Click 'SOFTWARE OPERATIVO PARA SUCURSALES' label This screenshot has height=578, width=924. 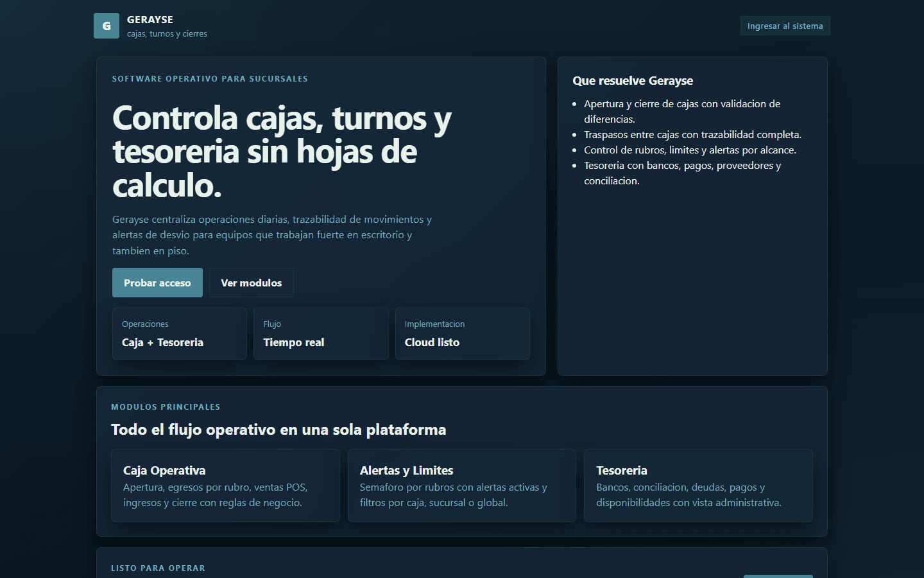click(210, 78)
